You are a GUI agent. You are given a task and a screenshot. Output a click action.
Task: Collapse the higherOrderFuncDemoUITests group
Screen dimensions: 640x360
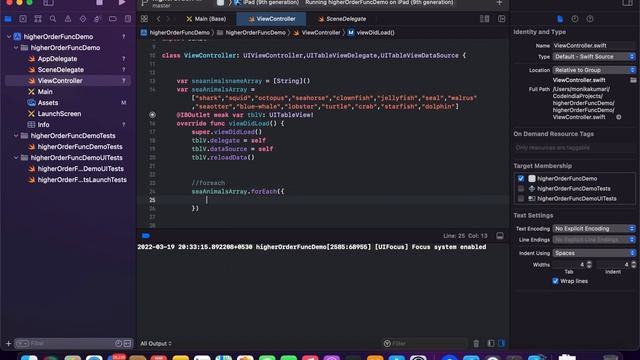[16, 158]
